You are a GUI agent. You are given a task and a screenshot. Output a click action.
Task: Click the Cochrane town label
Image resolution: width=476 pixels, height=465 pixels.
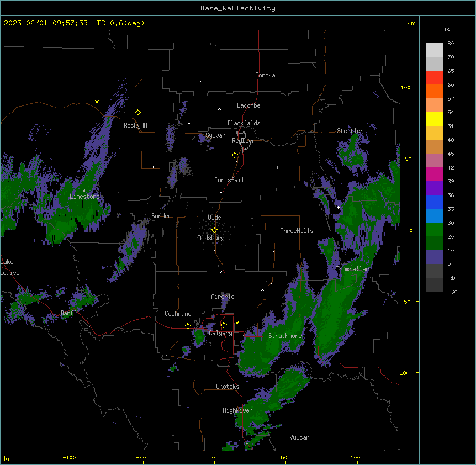pos(178,314)
